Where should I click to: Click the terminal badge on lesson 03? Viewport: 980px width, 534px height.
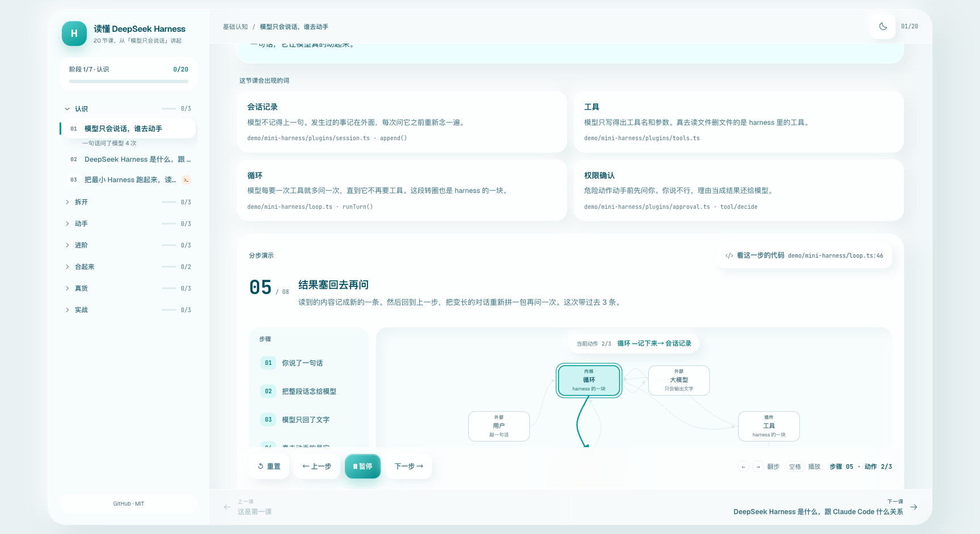(186, 180)
